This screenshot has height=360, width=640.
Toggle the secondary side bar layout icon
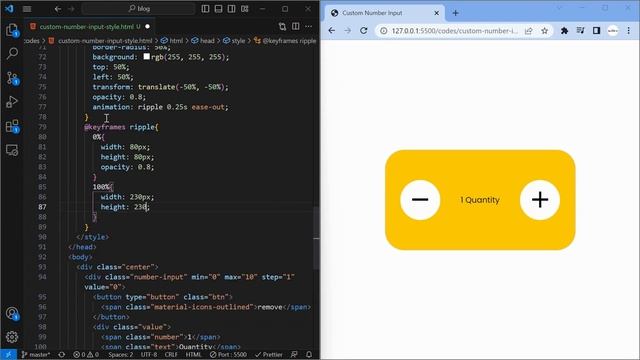(231, 9)
